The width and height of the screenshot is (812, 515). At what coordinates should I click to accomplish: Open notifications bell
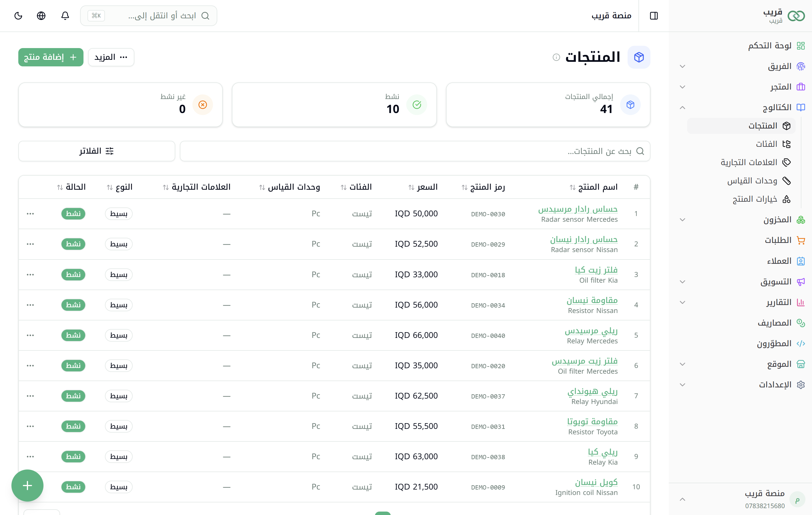[65, 15]
